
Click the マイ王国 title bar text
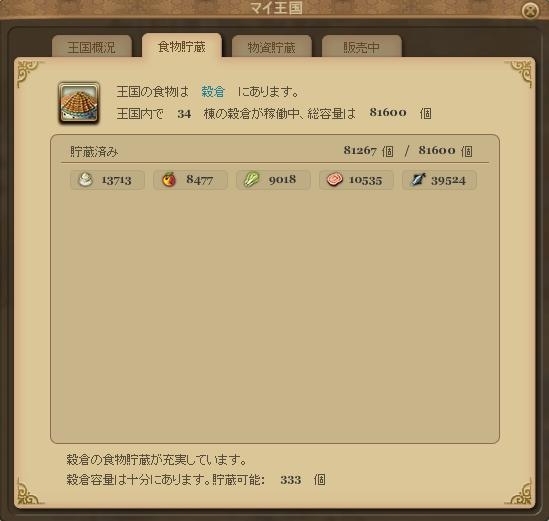point(276,8)
